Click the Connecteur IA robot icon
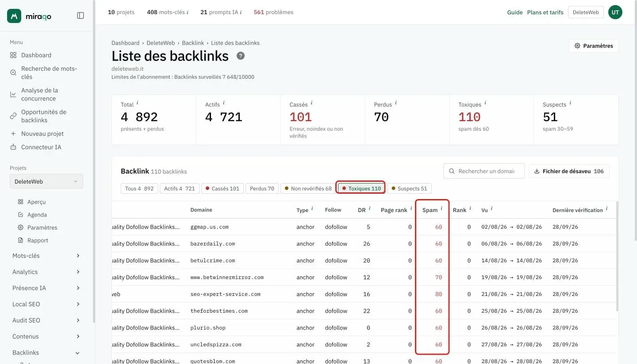The width and height of the screenshot is (637, 364). pos(13,147)
